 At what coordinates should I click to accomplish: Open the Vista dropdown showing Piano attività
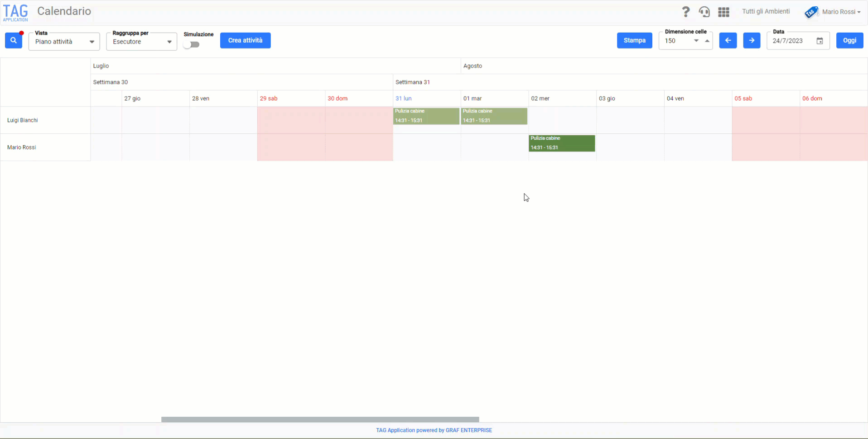(64, 41)
